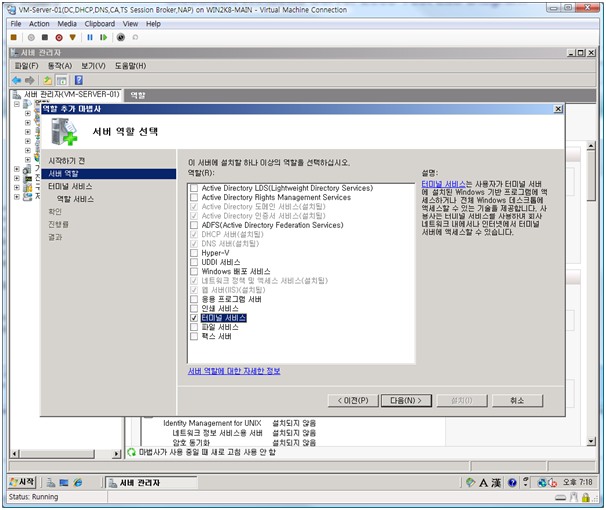Click the Show/Hide console tree toolbar icon

[61, 80]
